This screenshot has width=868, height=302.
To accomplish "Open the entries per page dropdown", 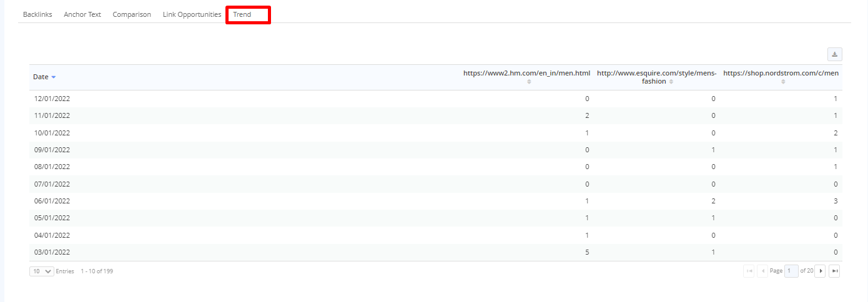I will [x=42, y=271].
